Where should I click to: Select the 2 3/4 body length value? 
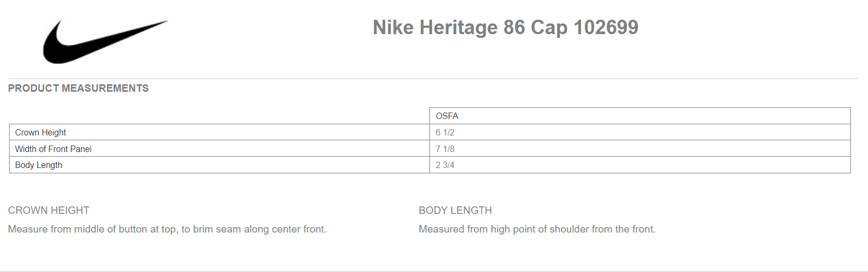[445, 165]
